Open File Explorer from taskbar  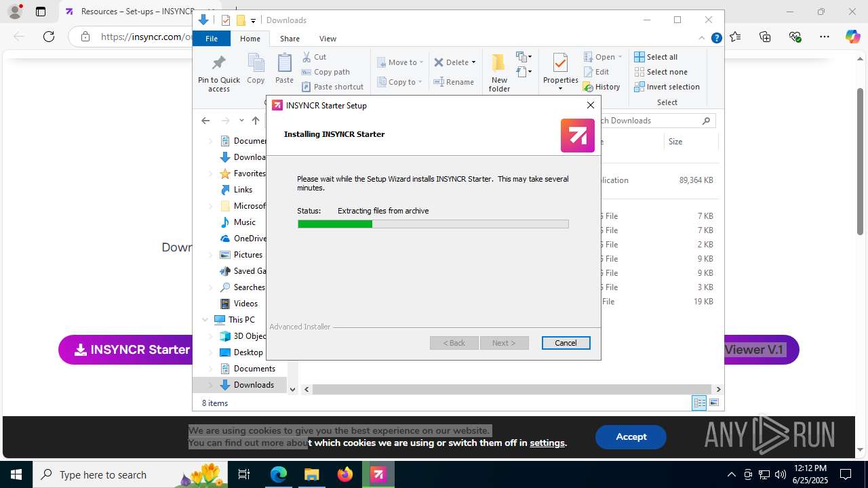tap(311, 474)
